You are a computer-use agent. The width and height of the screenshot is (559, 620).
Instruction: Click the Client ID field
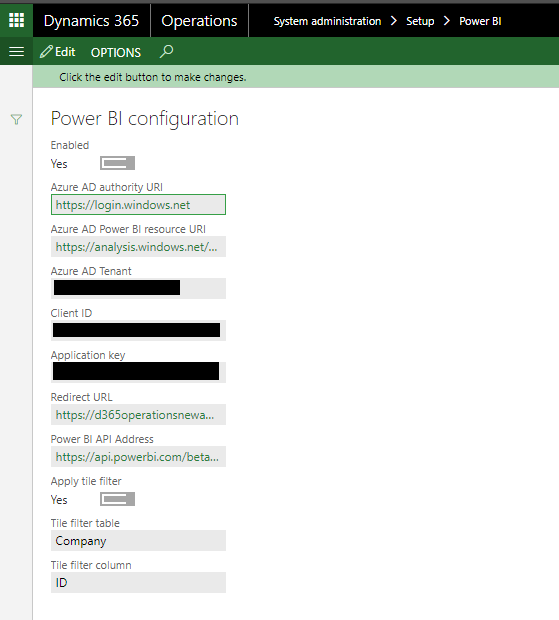pyautogui.click(x=138, y=330)
